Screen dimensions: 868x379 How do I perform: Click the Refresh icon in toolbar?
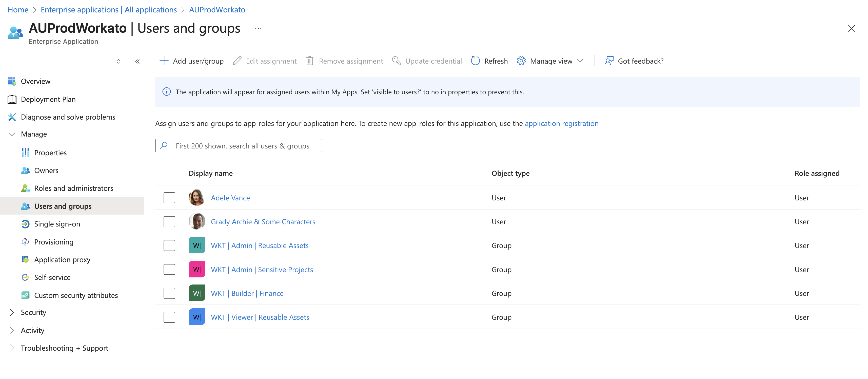[475, 61]
